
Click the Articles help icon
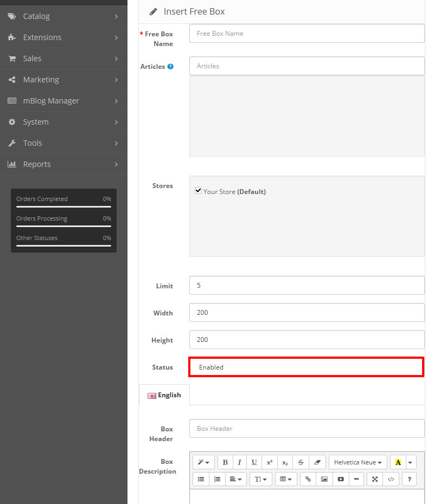(170, 67)
